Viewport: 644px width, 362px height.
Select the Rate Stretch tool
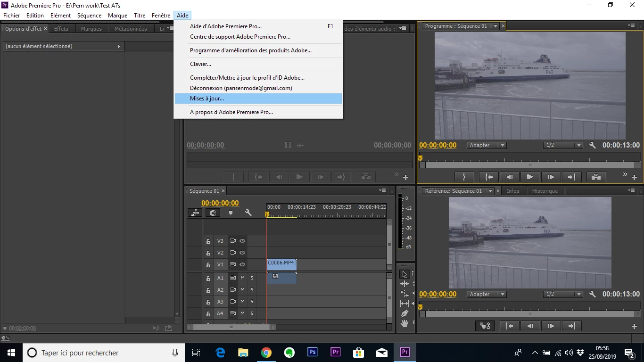pos(405,294)
